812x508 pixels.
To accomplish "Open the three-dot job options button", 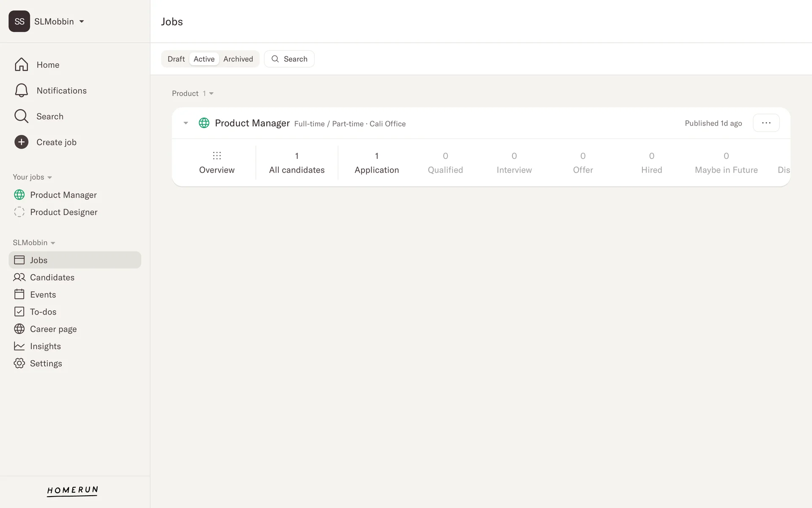I will 766,123.
